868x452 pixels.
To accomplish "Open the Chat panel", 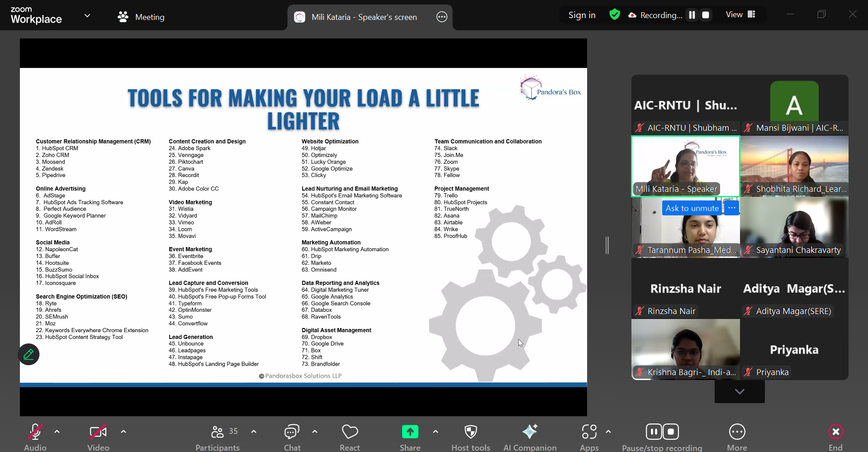I will (292, 433).
